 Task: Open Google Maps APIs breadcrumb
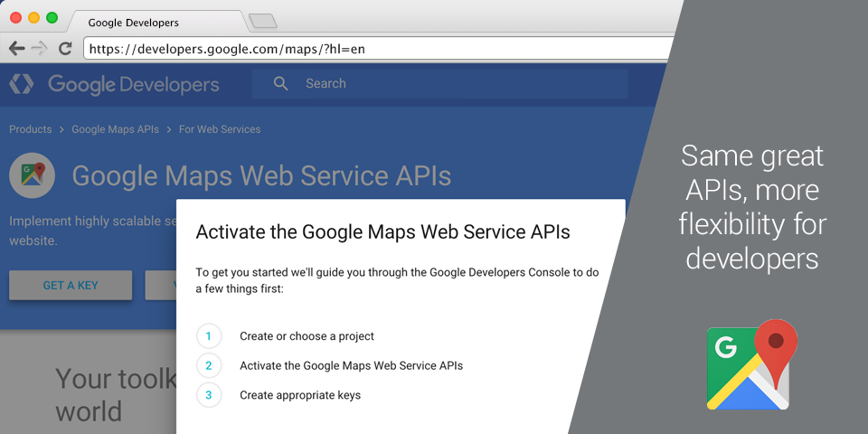[x=115, y=129]
